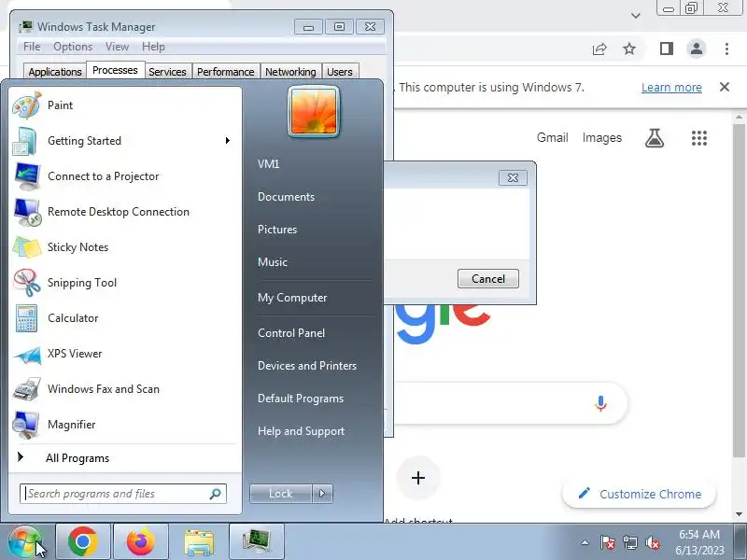Screen dimensions: 747x560
Task: Open the VM1 user folder
Action: coord(268,164)
